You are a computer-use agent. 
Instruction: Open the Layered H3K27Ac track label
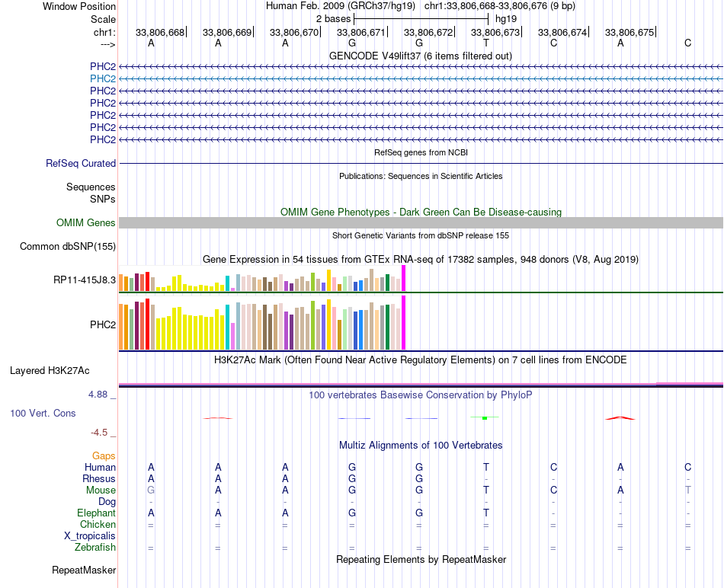pos(50,371)
